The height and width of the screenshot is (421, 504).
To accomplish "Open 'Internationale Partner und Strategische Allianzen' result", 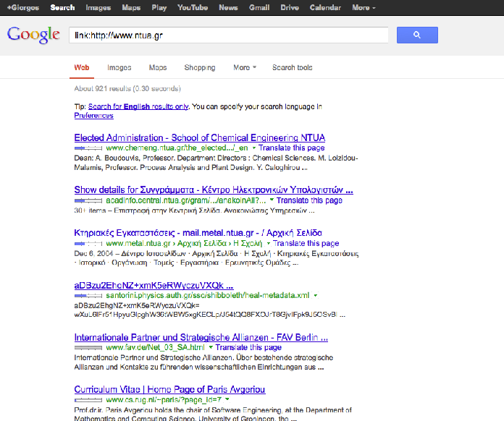I will click(x=201, y=338).
